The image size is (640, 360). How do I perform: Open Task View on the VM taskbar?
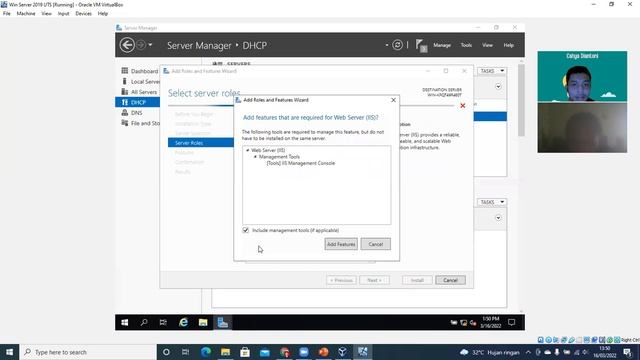(163, 322)
